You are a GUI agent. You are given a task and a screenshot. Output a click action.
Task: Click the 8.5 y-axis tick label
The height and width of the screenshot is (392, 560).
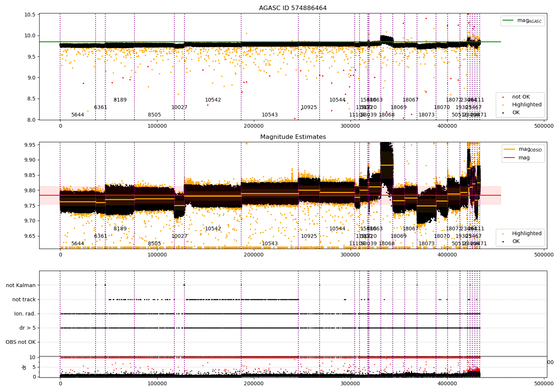click(x=31, y=99)
